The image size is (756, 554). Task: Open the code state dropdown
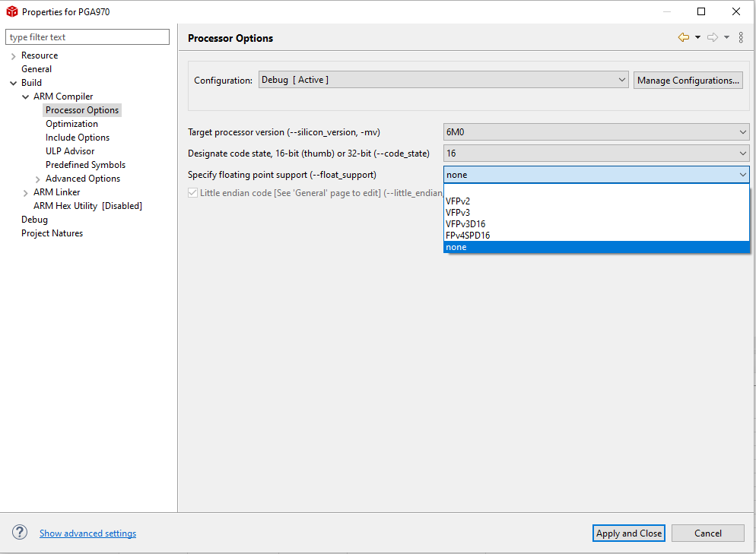596,154
